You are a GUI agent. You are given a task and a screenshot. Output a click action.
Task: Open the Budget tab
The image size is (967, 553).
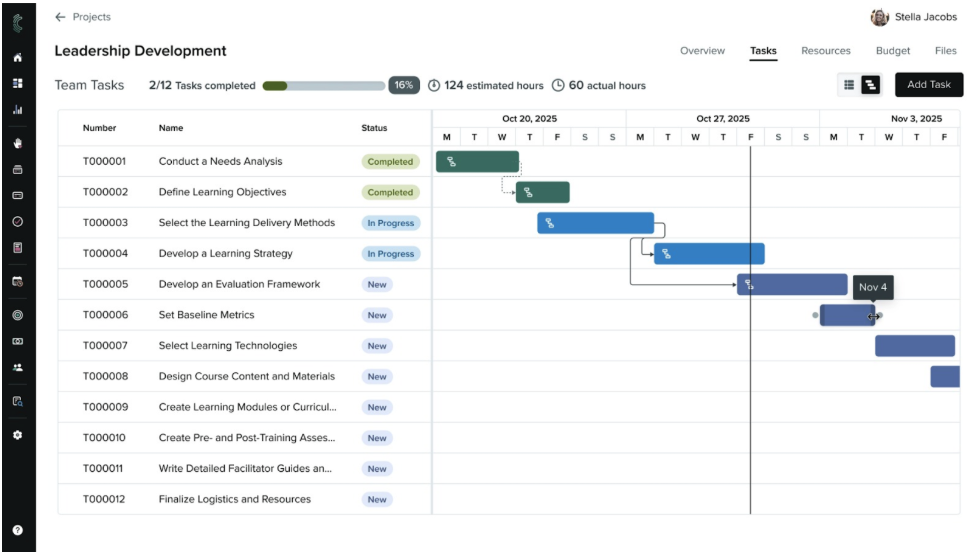click(x=892, y=51)
